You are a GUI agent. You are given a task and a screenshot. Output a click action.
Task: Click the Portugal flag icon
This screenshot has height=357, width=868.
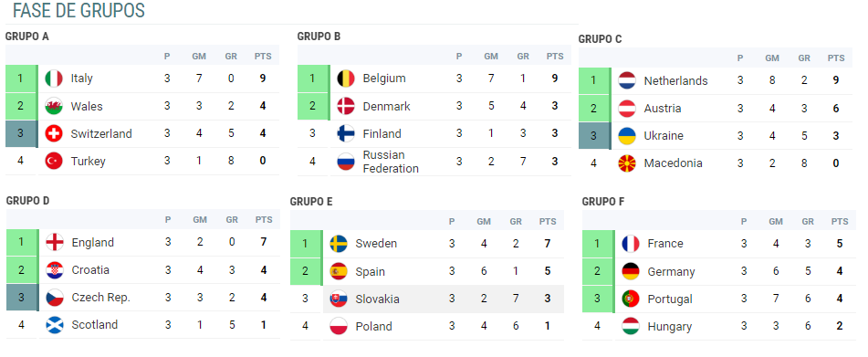coord(631,299)
